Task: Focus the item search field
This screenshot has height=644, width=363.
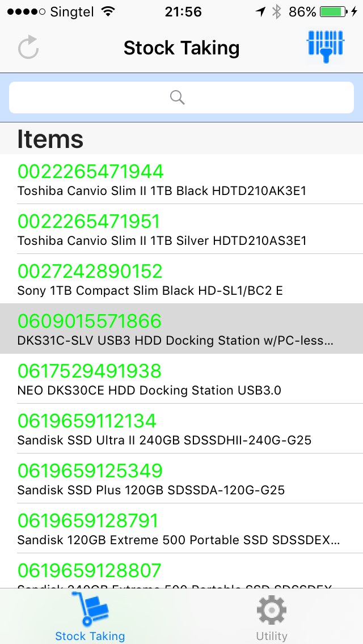Action: point(181,98)
